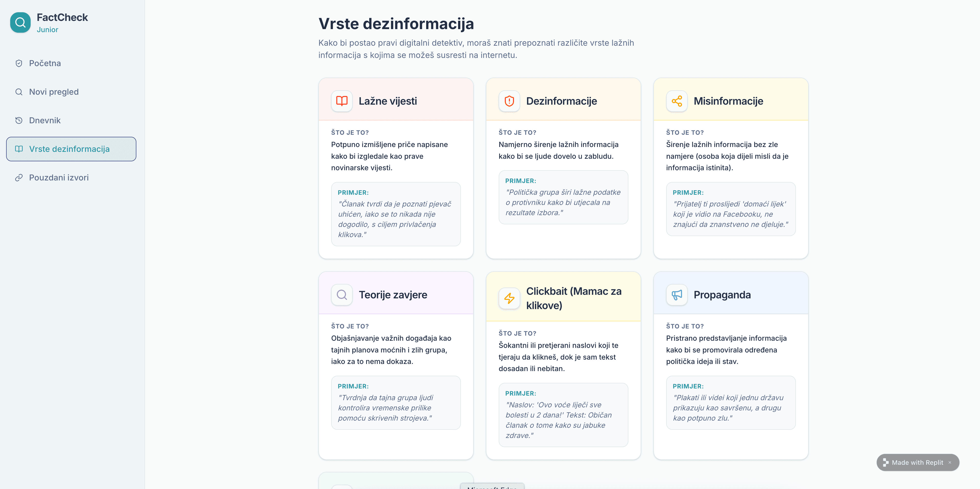Click the shield alert icon on Dezinformacije card

pos(509,101)
